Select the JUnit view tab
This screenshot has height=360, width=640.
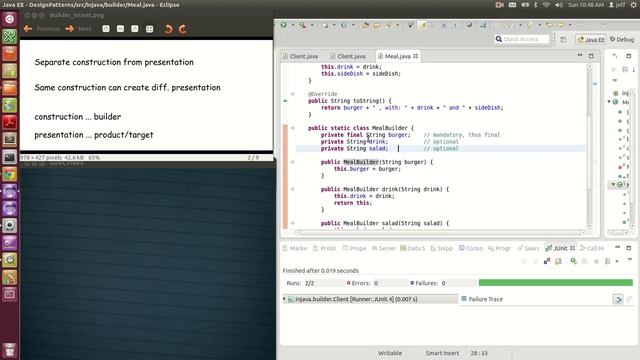[560, 248]
